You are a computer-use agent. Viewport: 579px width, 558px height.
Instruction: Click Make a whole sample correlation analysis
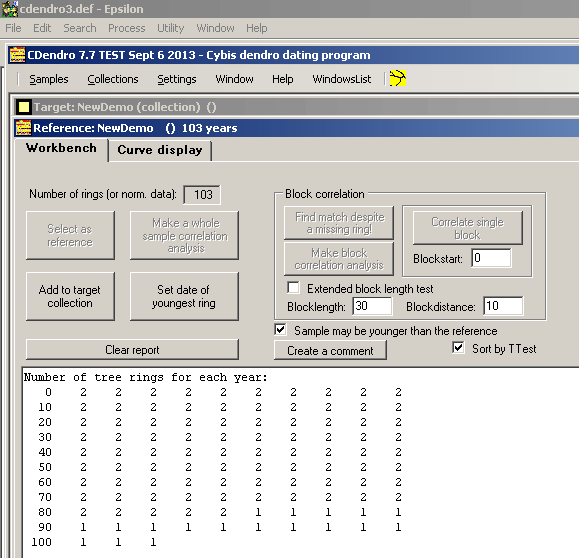(x=184, y=235)
